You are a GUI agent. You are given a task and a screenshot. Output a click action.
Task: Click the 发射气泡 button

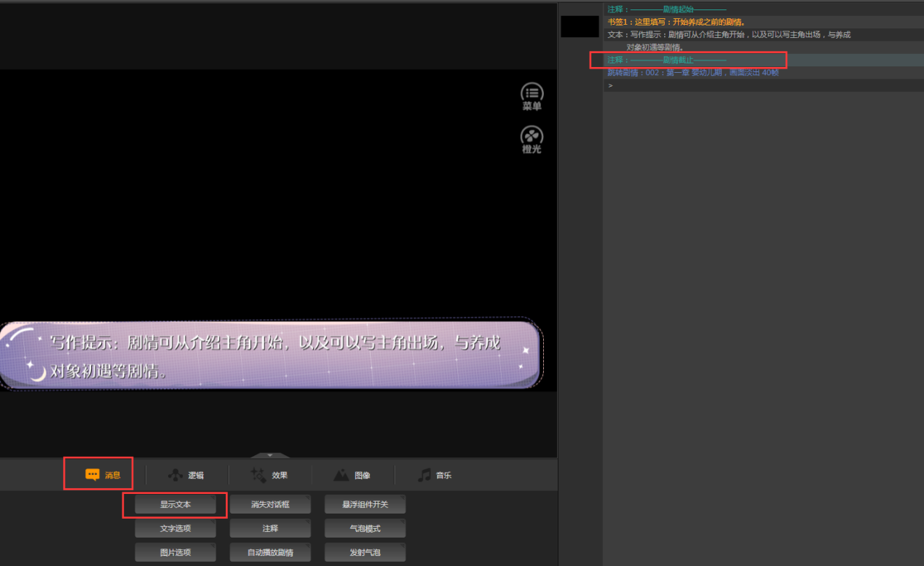pyautogui.click(x=365, y=553)
